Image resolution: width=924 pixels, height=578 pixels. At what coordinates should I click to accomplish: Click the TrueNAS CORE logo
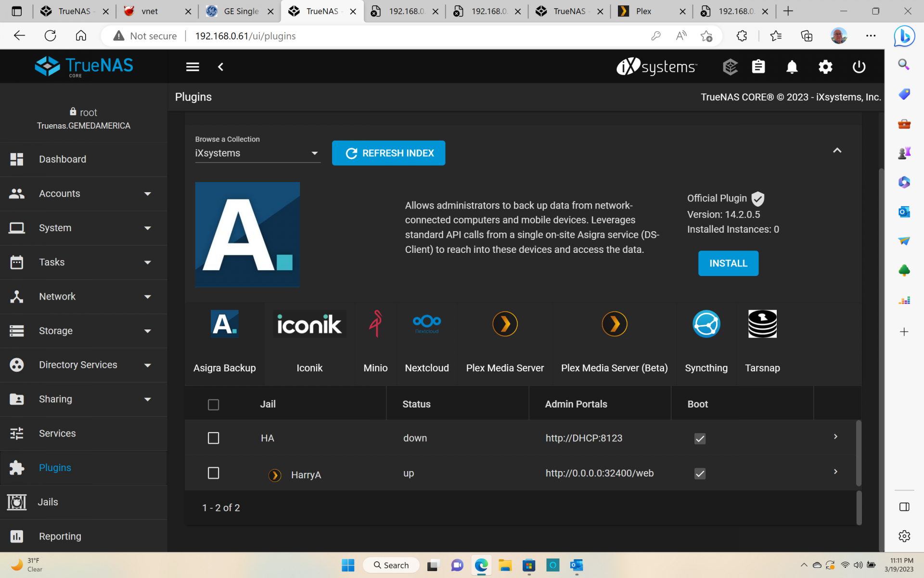pos(84,66)
